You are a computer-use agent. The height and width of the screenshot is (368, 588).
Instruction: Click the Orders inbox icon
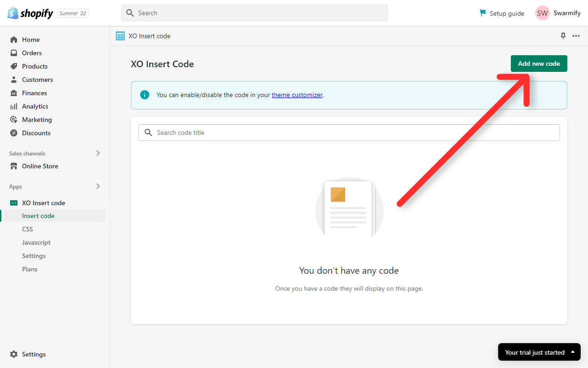[14, 53]
